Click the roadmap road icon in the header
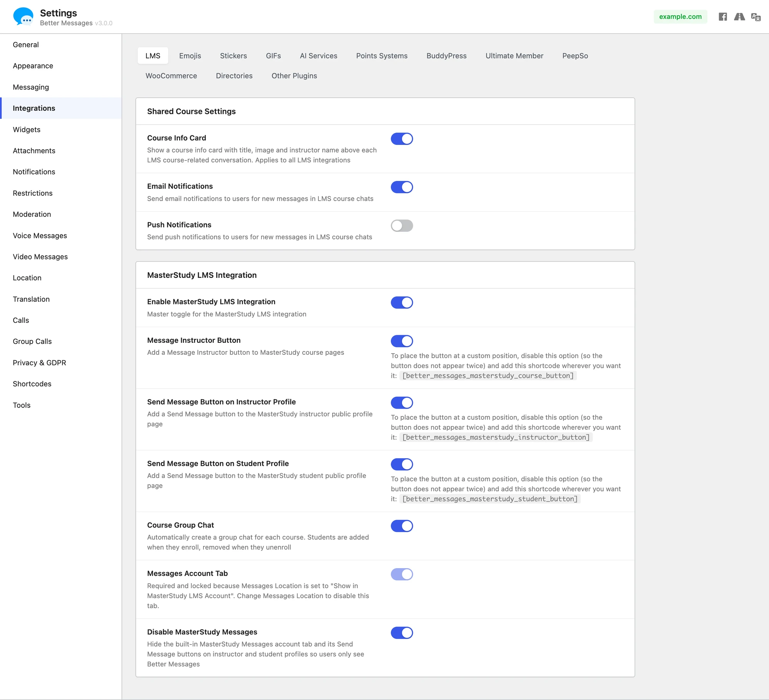This screenshot has width=769, height=700. pos(739,17)
